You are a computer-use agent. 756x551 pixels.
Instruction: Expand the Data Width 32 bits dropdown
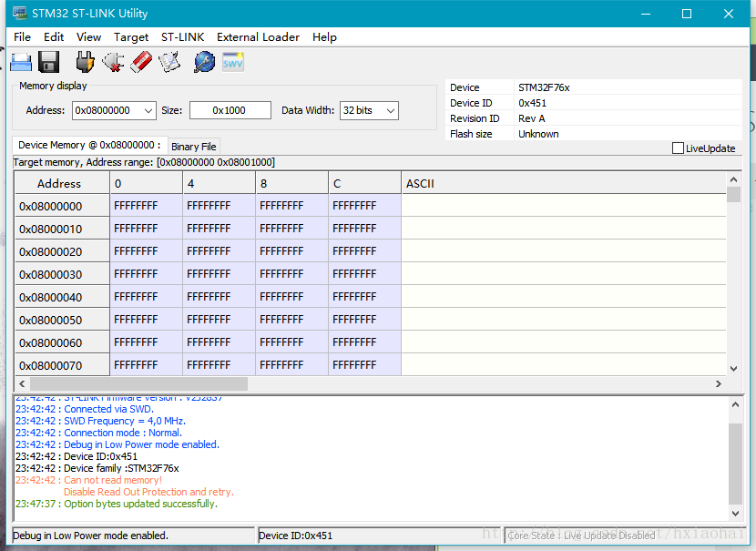click(391, 111)
